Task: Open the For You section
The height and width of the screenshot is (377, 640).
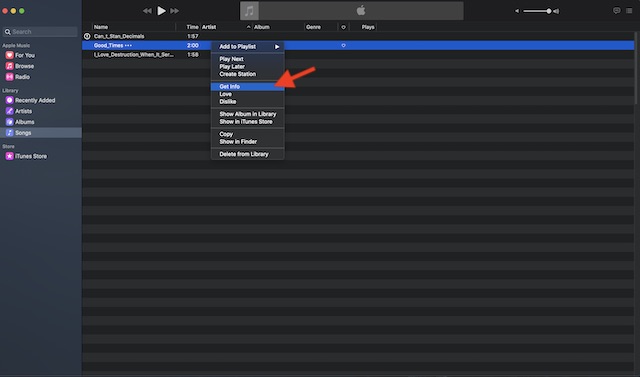Action: pyautogui.click(x=25, y=55)
